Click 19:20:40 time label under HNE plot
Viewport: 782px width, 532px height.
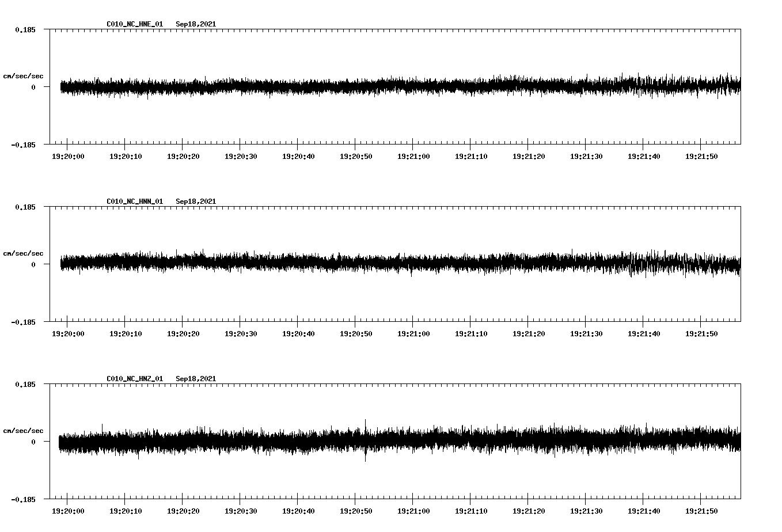coord(298,156)
